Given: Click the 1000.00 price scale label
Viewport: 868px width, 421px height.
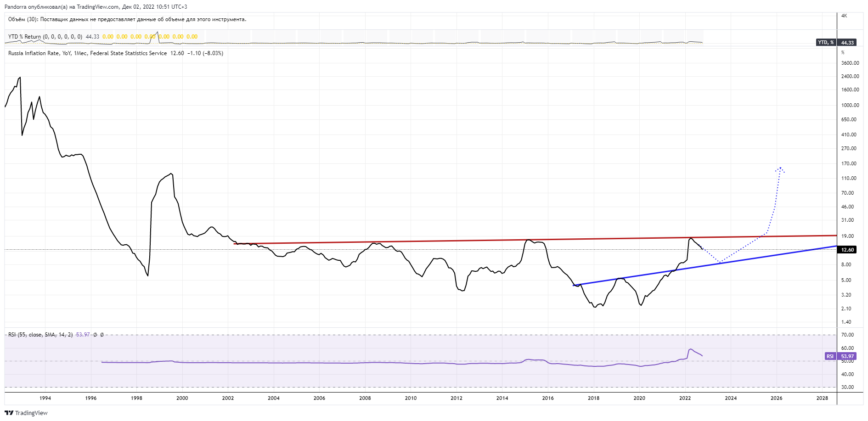Looking at the screenshot, I should pyautogui.click(x=850, y=105).
